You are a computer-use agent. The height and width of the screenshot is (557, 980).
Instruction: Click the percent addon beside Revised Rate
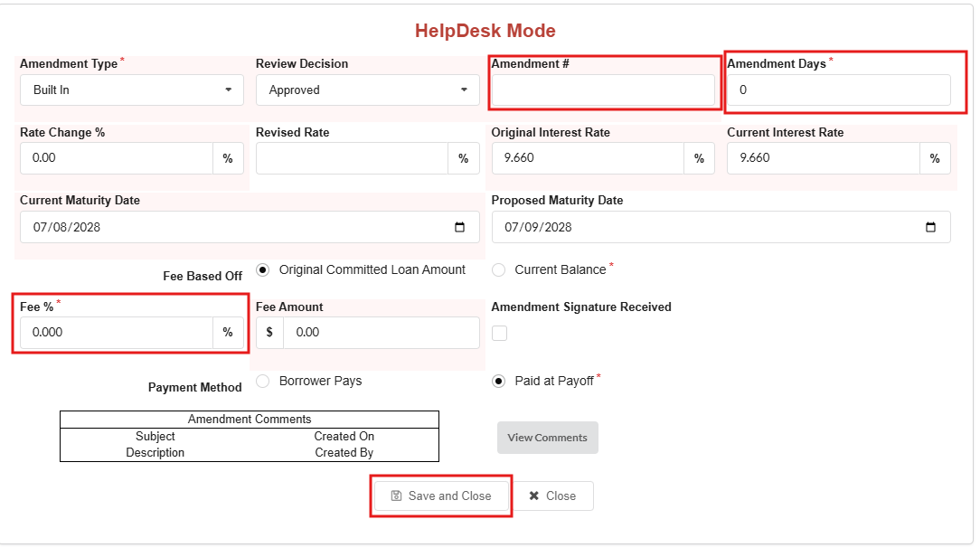click(464, 158)
